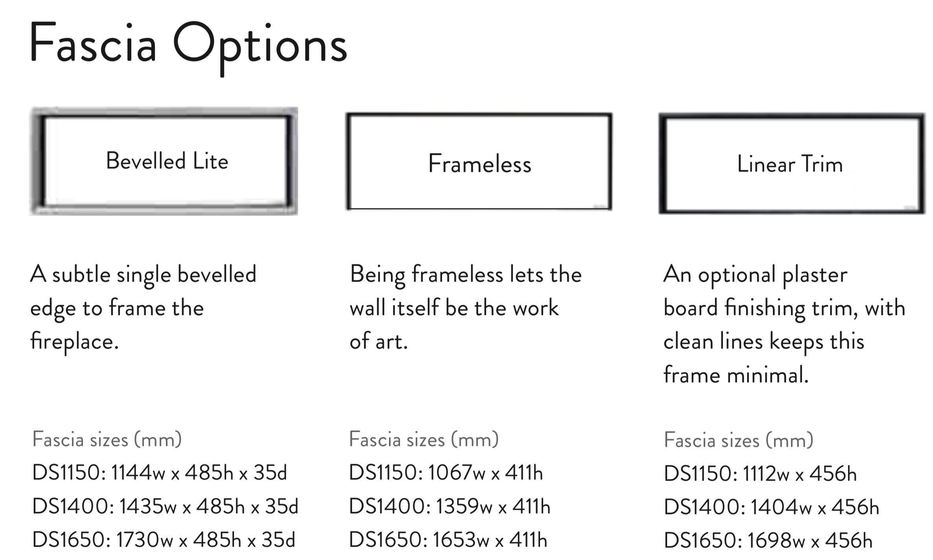Image resolution: width=933 pixels, height=560 pixels.
Task: Click the Bevelled Lite fascia image
Action: [163, 161]
